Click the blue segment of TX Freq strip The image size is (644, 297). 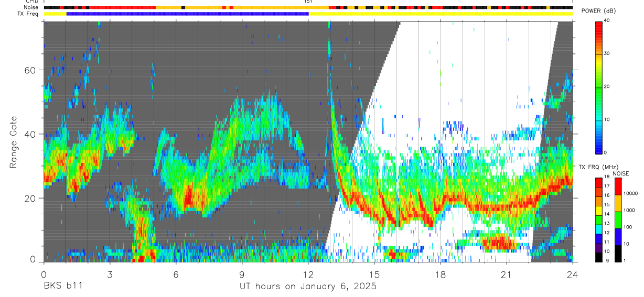[x=187, y=14]
